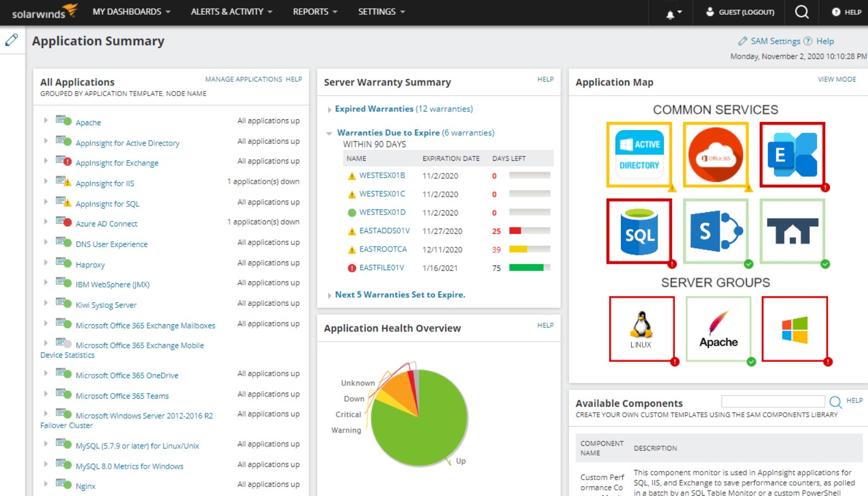Open the IBM WebSphere (JMX) link
The height and width of the screenshot is (496, 868).
point(113,285)
